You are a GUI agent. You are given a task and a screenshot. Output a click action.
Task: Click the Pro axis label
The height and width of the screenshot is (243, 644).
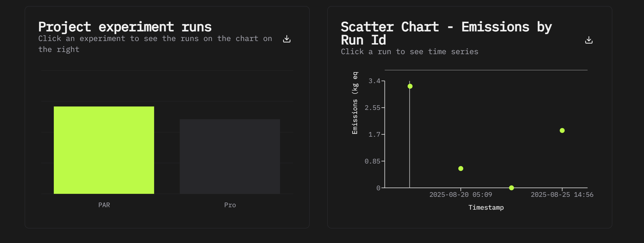coord(230,205)
